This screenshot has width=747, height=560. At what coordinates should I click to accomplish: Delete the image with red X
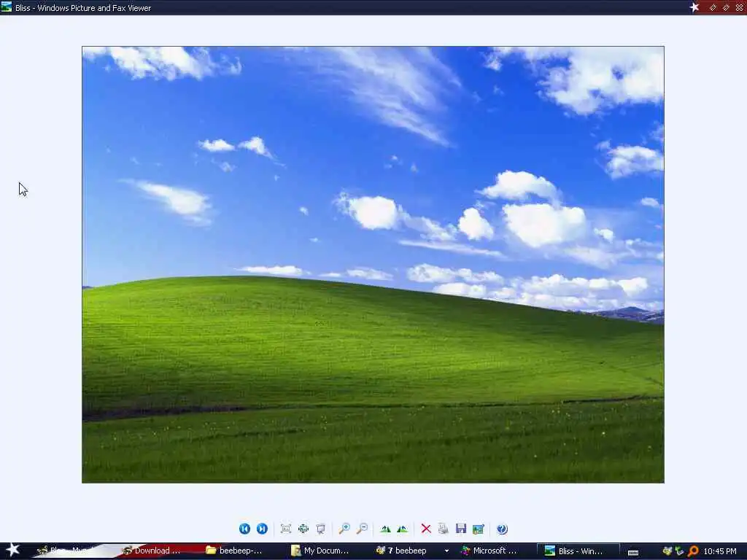point(426,529)
